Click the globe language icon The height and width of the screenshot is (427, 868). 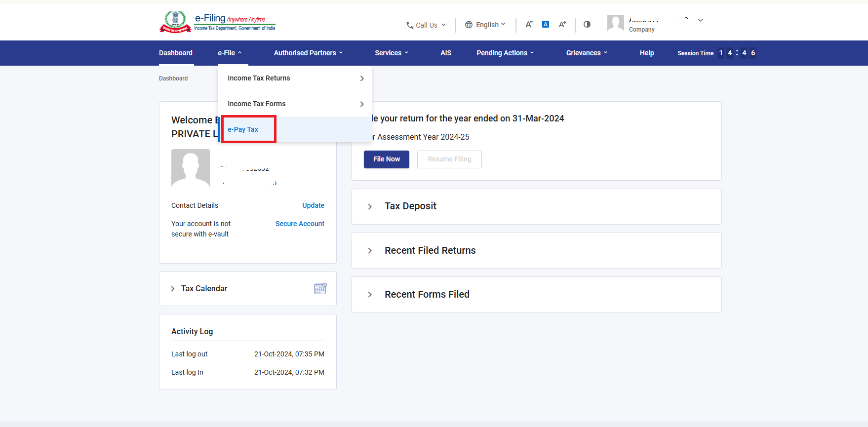[x=469, y=25]
